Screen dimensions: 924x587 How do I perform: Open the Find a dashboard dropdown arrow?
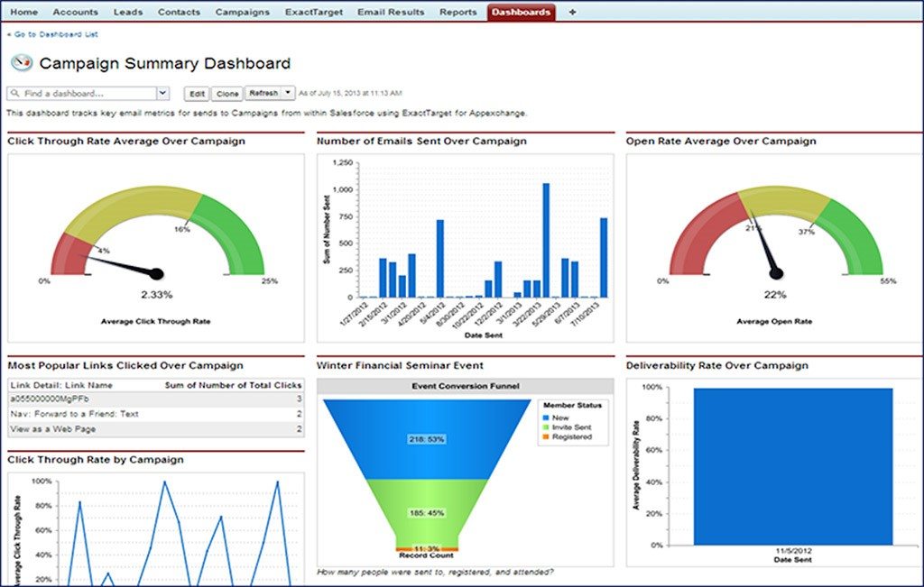(x=162, y=93)
